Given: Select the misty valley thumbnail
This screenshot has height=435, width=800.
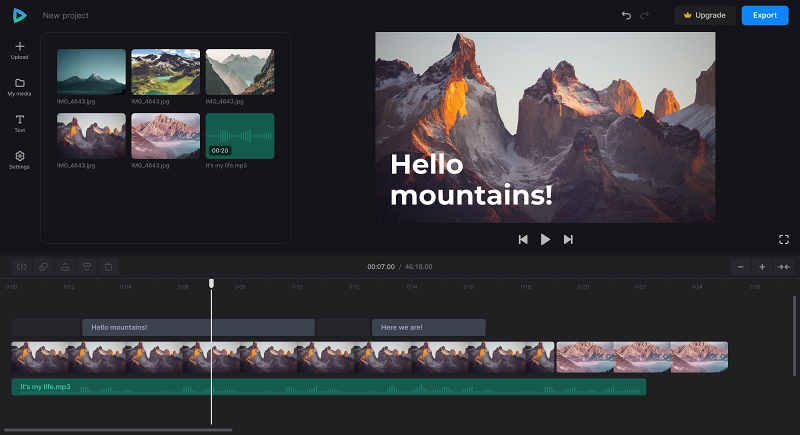Looking at the screenshot, I should pos(240,72).
